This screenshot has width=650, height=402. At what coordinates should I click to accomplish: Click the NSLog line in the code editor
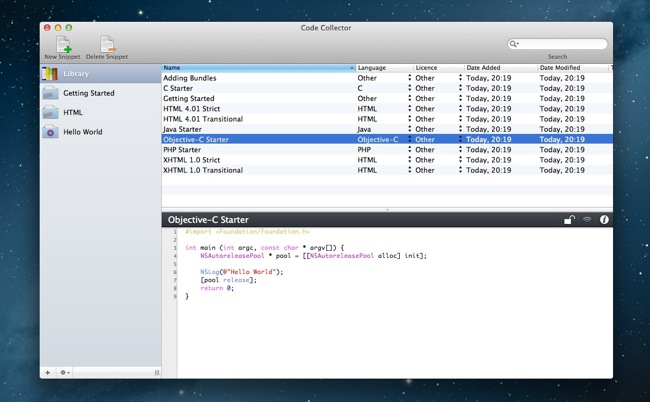(x=241, y=272)
